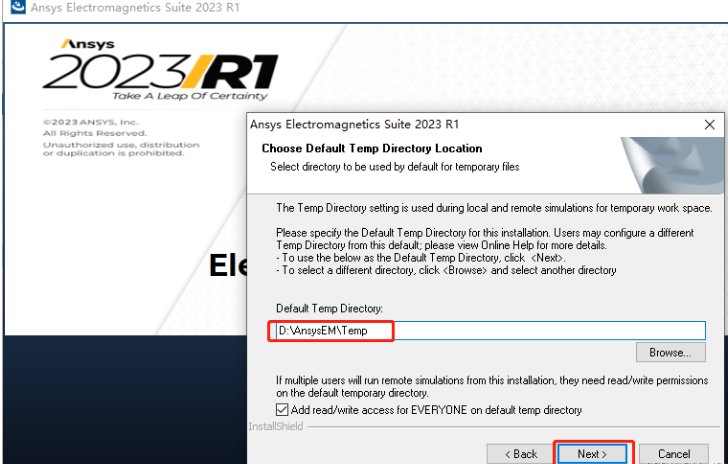
Task: Click the InstallShield label text
Action: tap(276, 426)
